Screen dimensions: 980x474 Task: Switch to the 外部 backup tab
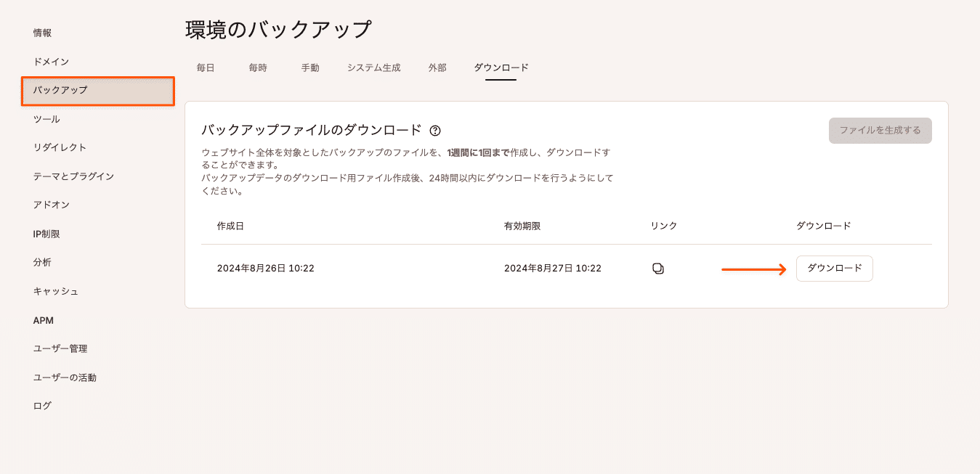(437, 68)
